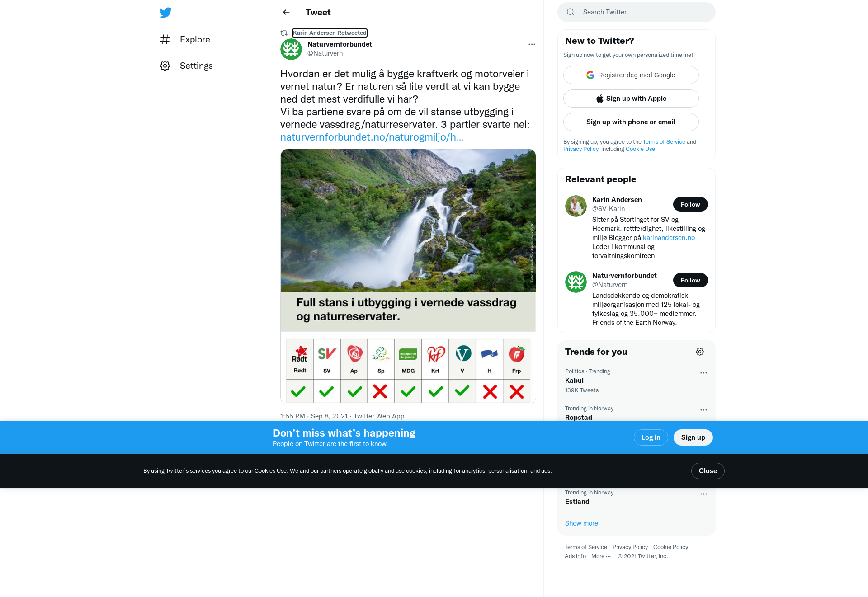868x597 pixels.
Task: Expand the More footer menu
Action: tap(601, 556)
